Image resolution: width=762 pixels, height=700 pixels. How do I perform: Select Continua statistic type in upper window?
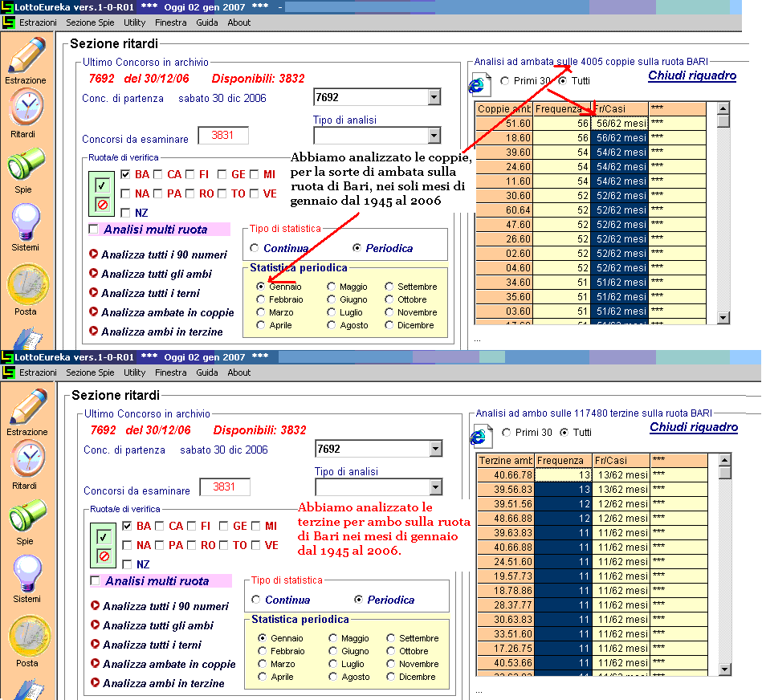click(x=255, y=248)
